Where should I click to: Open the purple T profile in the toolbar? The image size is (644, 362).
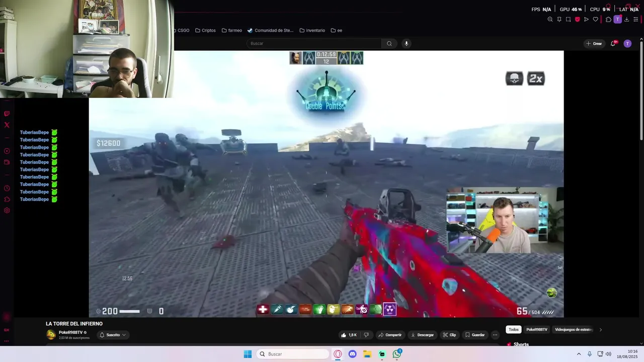(617, 20)
